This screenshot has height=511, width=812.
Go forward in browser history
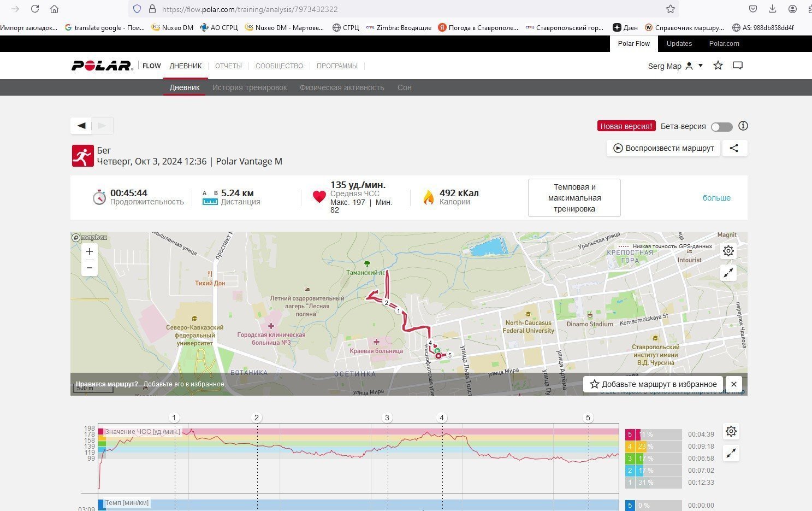pos(15,9)
